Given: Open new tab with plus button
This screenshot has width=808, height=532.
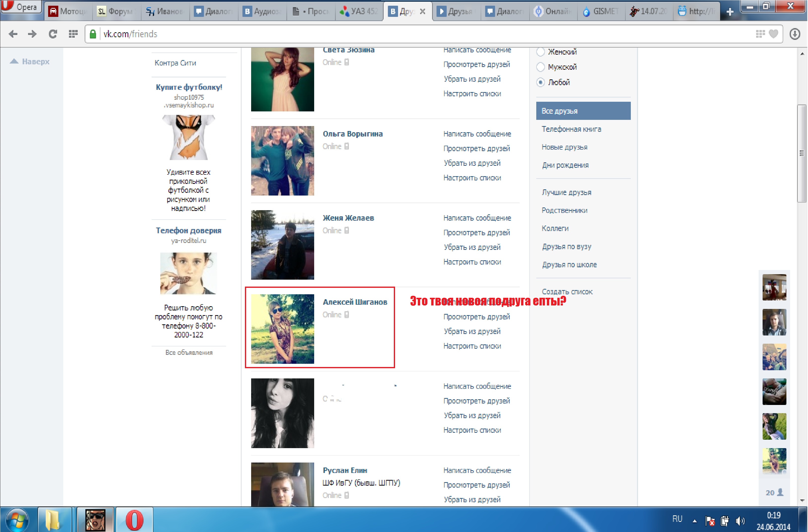Looking at the screenshot, I should [730, 12].
